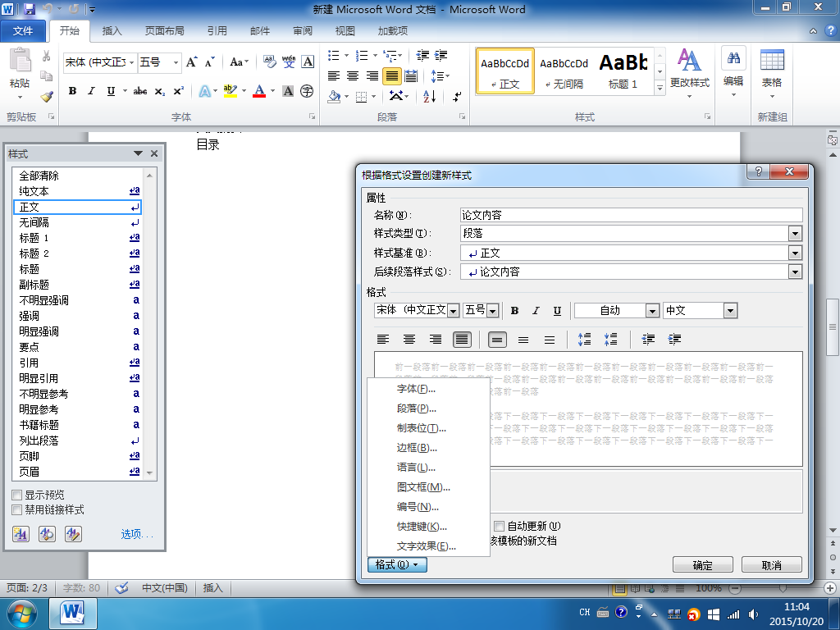Apply the 无间隔 style from gallery
Screen dimensions: 840x630
tap(564, 71)
